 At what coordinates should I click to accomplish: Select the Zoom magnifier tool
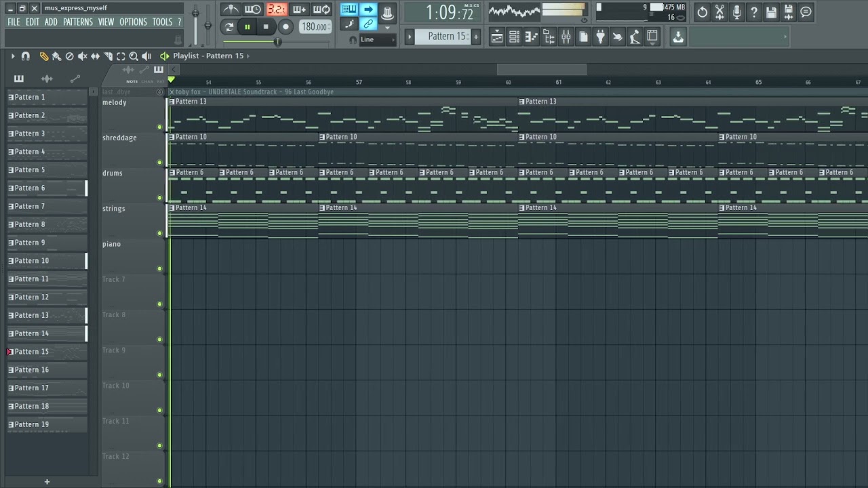click(134, 56)
